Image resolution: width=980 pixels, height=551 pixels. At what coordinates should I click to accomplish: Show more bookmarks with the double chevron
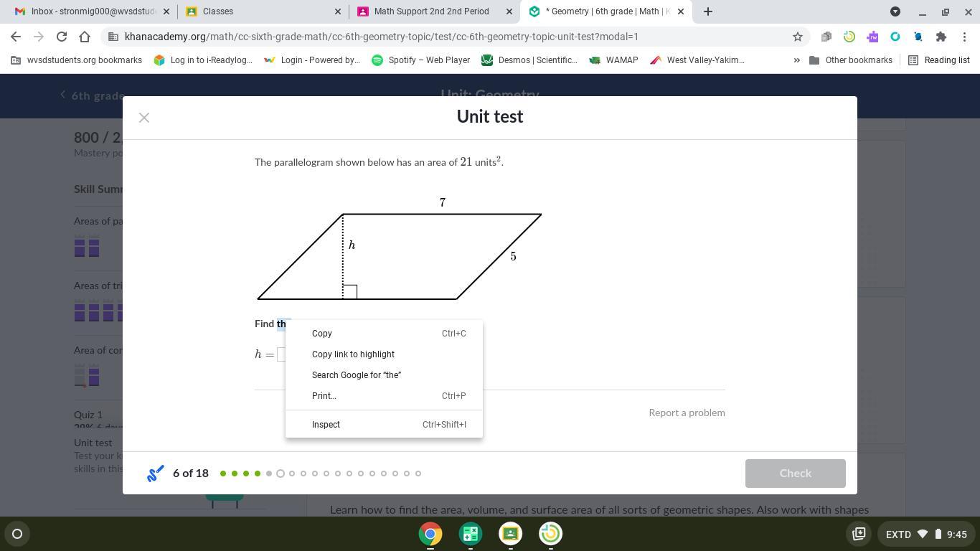(796, 60)
